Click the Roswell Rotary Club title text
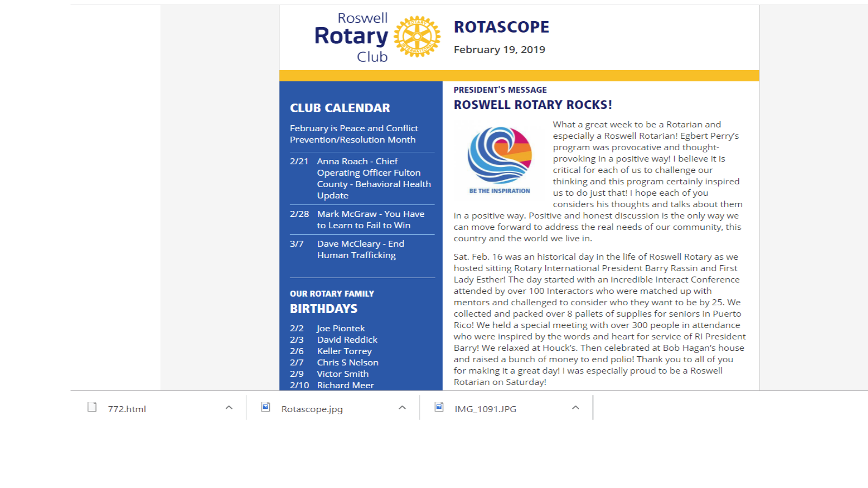868x488 pixels. click(351, 37)
